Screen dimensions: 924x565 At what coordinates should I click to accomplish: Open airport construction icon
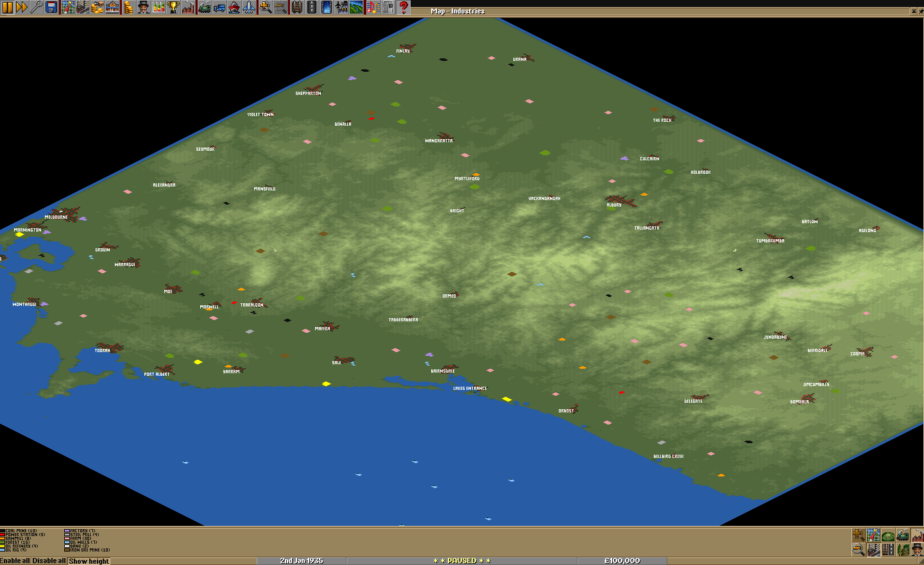341,7
